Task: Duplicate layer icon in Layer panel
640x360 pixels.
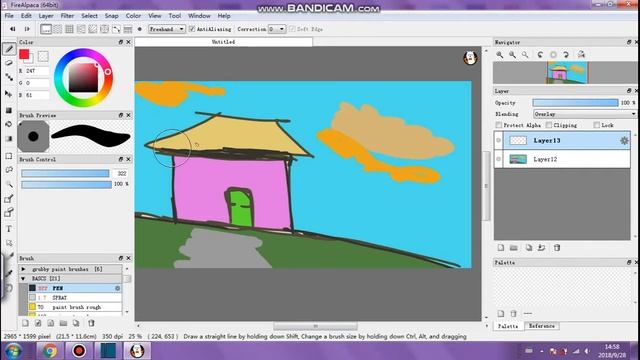Action: (x=529, y=248)
